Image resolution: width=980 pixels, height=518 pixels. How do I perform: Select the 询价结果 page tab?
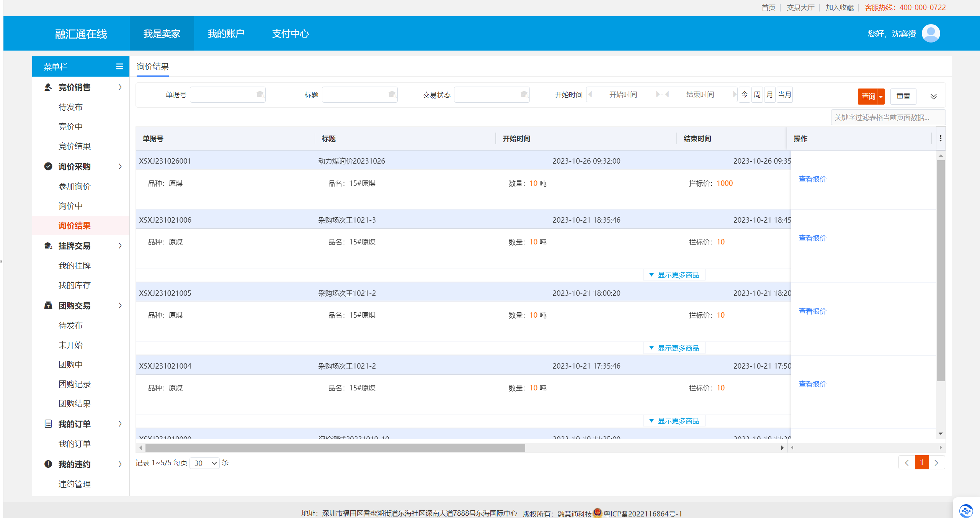tap(153, 67)
